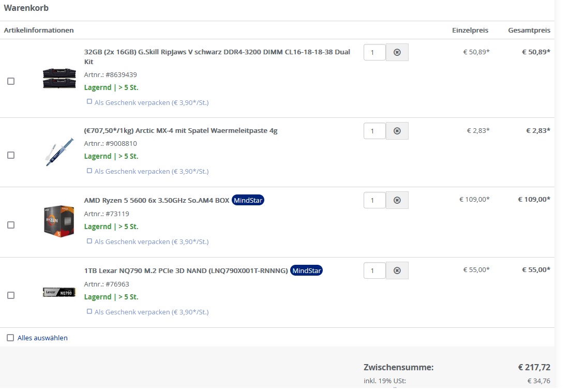Click the bold total price € 50,89*
This screenshot has width=571, height=392.
pyautogui.click(x=536, y=52)
